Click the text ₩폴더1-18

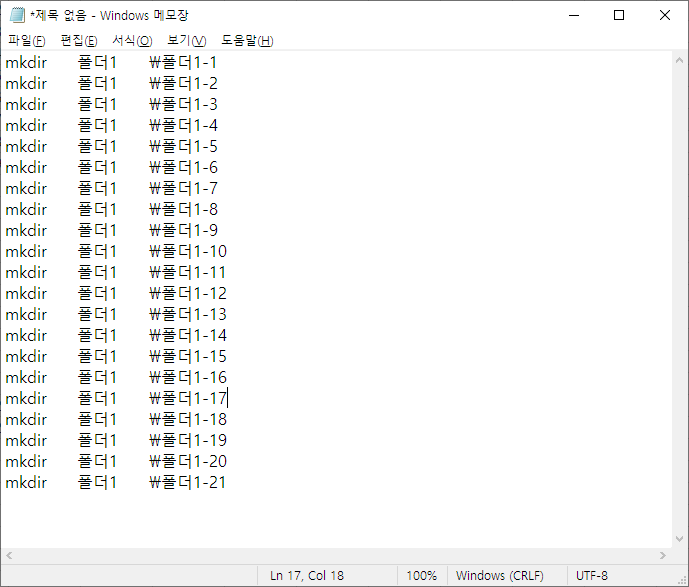(188, 419)
